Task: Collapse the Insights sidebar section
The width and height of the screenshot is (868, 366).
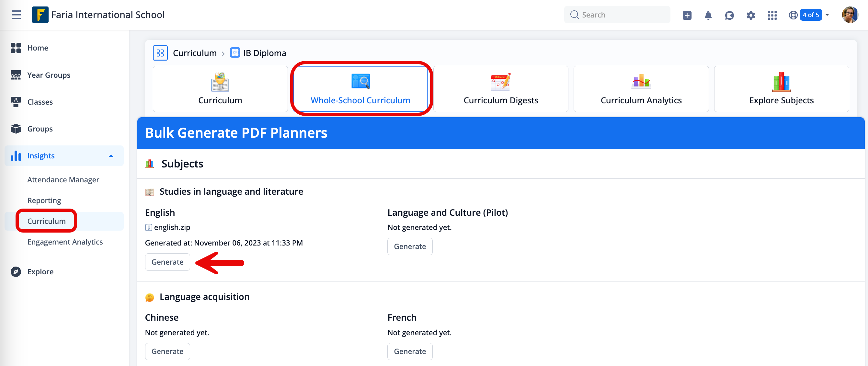Action: [x=111, y=156]
